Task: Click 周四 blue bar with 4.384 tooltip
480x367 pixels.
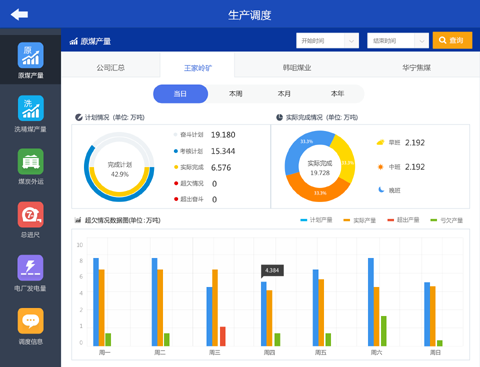Action: (x=264, y=314)
